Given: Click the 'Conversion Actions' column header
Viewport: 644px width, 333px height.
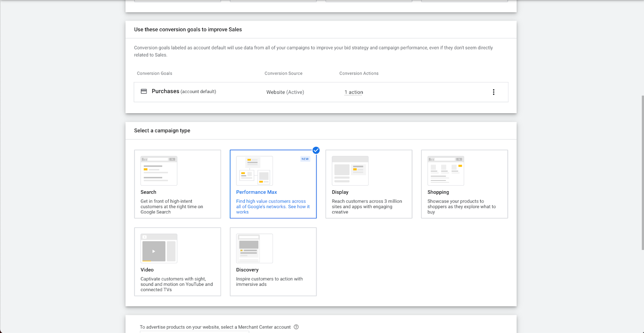Looking at the screenshot, I should point(359,73).
